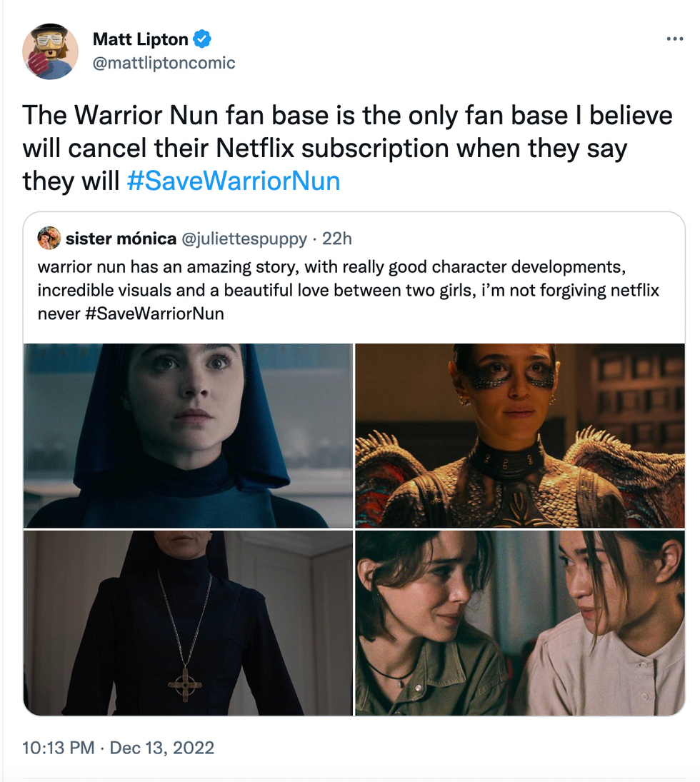Open the @mattliptoncomic handle link

tap(164, 63)
